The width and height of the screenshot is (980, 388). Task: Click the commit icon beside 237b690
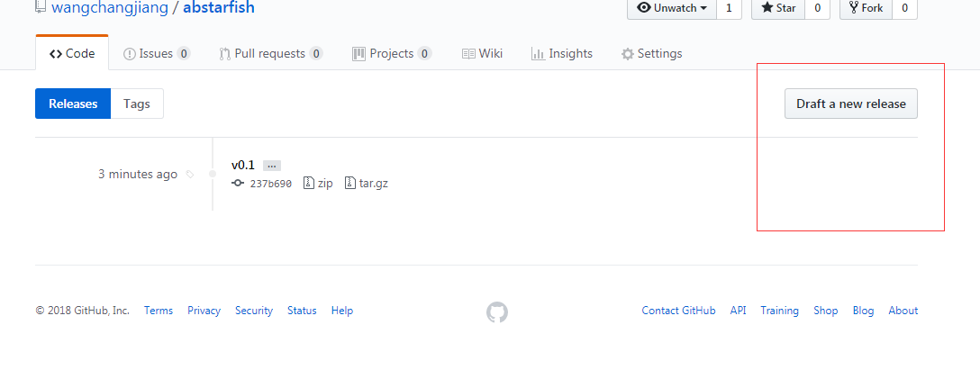[238, 183]
